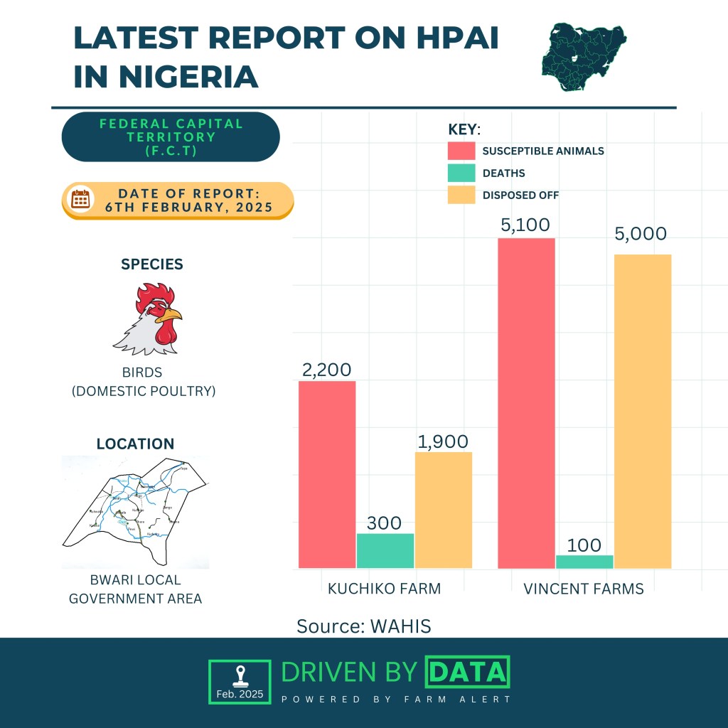
Task: Select Vincent Farms' red 5,100 bar
Action: point(526,403)
